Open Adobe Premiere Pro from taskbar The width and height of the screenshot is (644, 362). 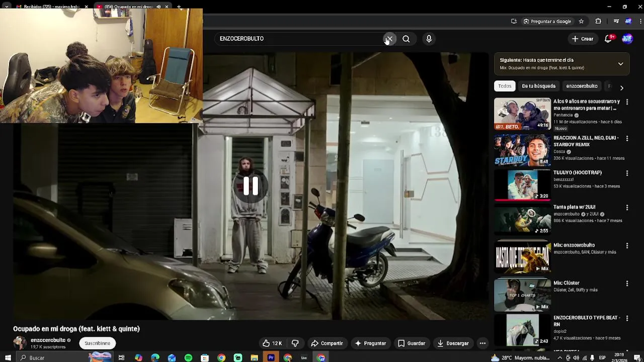click(271, 357)
